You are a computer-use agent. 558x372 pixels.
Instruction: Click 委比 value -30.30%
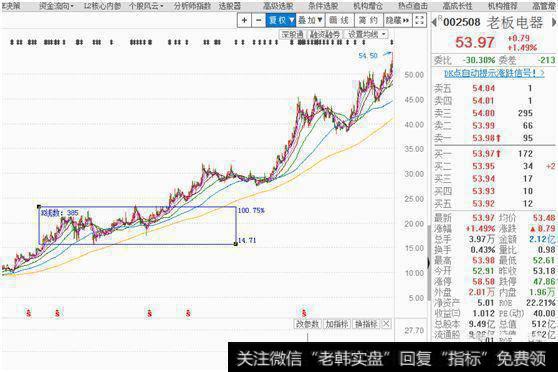click(x=479, y=60)
